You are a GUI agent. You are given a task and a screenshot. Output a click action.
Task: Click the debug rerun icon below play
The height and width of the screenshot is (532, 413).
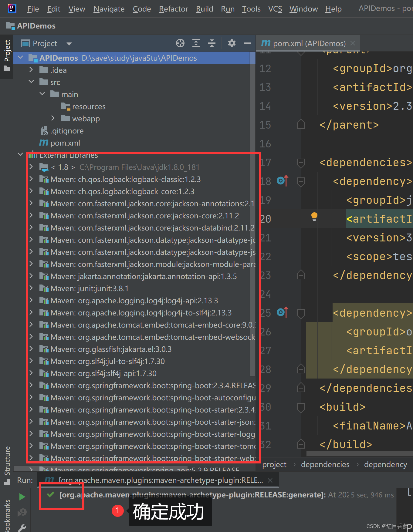coord(22,513)
